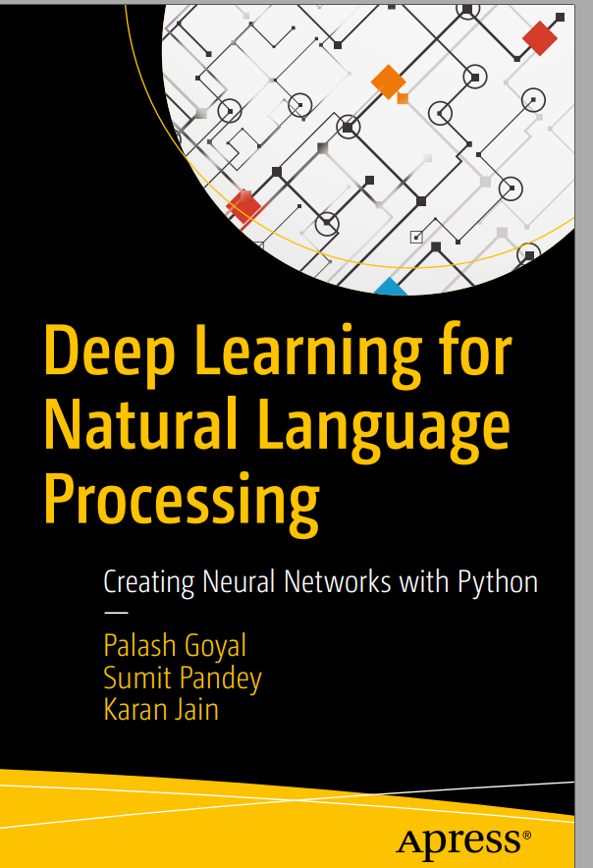This screenshot has height=868, width=593.
Task: Click the word "Processing" in the title
Action: point(182,496)
